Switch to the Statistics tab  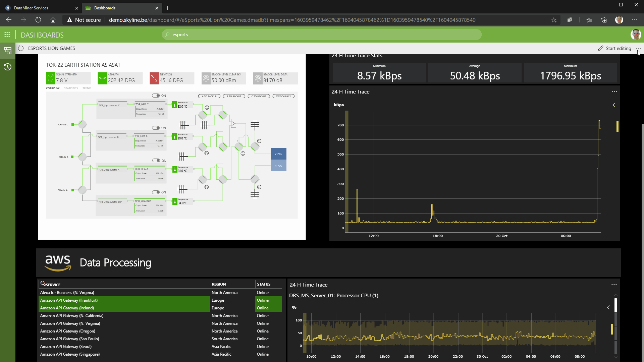[x=71, y=88]
